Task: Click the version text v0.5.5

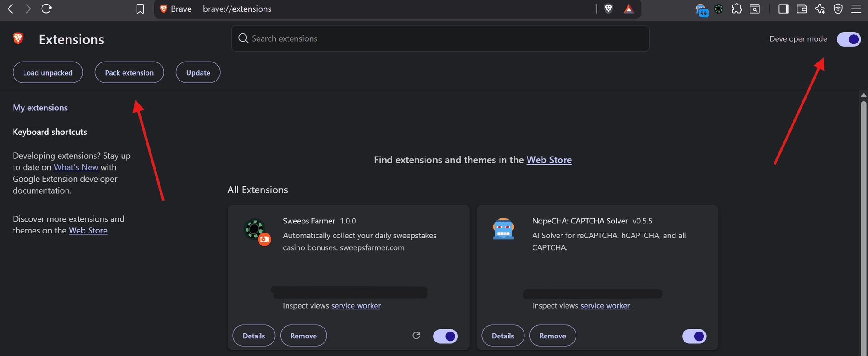Action: (x=642, y=221)
